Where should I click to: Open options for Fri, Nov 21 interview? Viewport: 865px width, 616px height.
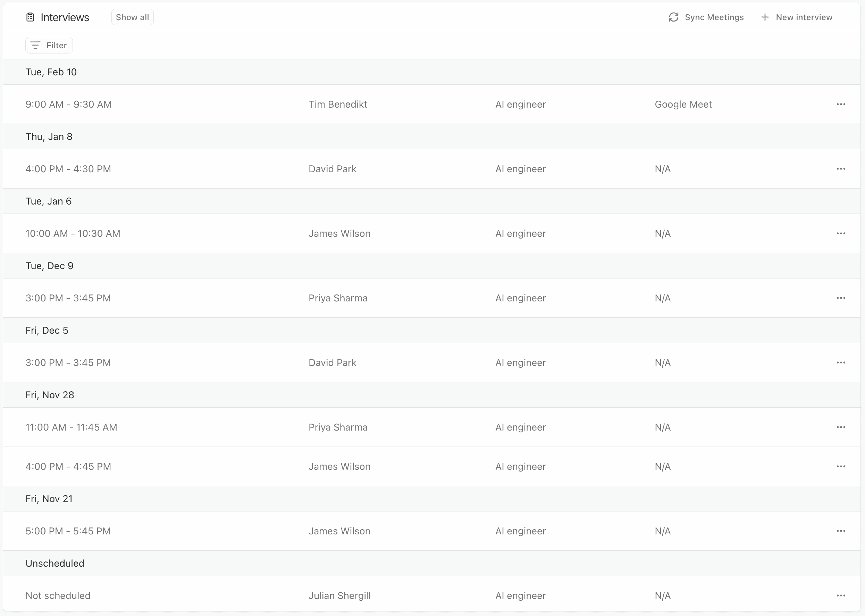tap(841, 531)
